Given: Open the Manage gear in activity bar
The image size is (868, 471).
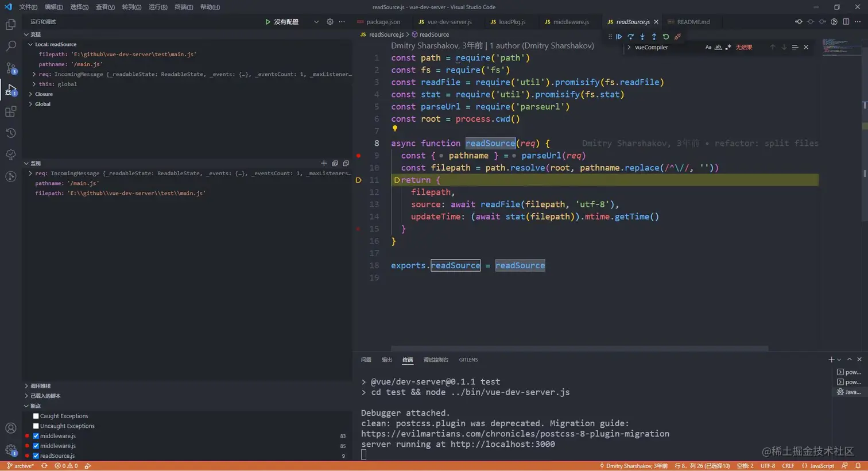Looking at the screenshot, I should [x=10, y=450].
